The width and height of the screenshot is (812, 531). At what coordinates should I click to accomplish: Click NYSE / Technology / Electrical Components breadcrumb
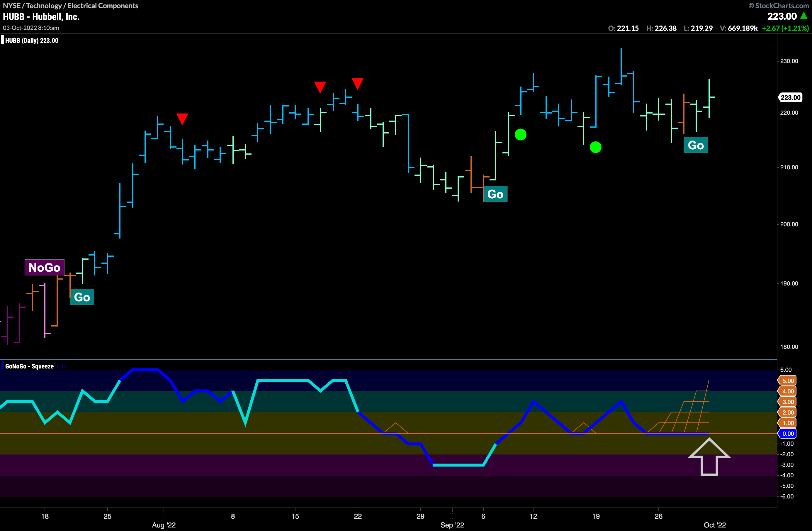[x=70, y=6]
